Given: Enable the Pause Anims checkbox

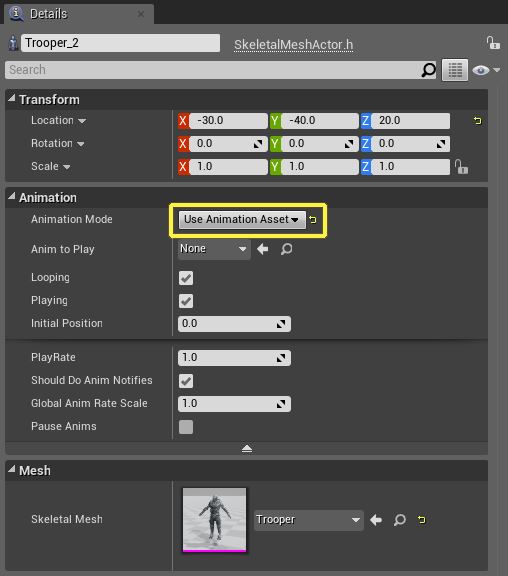Looking at the screenshot, I should coord(186,427).
